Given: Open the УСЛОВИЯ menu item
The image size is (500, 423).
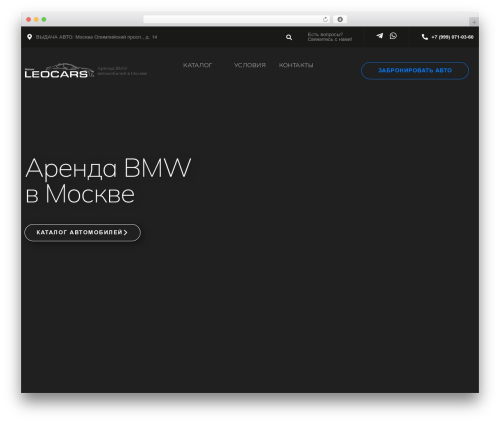Looking at the screenshot, I should [x=250, y=65].
